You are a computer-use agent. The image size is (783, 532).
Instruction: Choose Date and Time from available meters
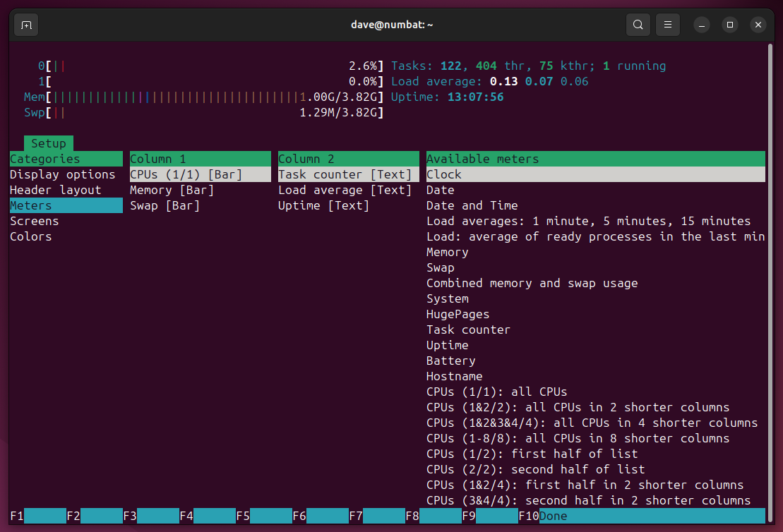point(472,205)
